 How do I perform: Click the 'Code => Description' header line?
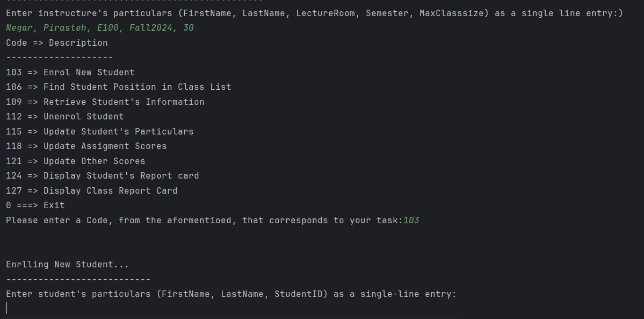[x=57, y=43]
